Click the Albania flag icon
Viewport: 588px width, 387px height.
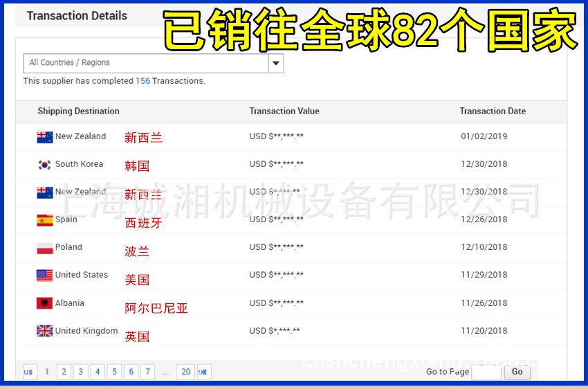coord(44,303)
